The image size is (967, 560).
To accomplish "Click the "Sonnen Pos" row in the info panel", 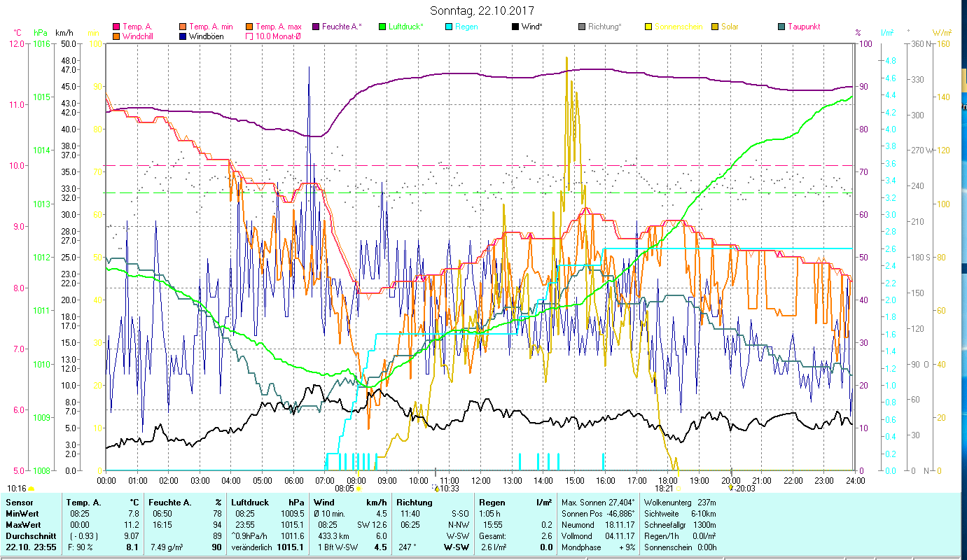I will tap(599, 514).
